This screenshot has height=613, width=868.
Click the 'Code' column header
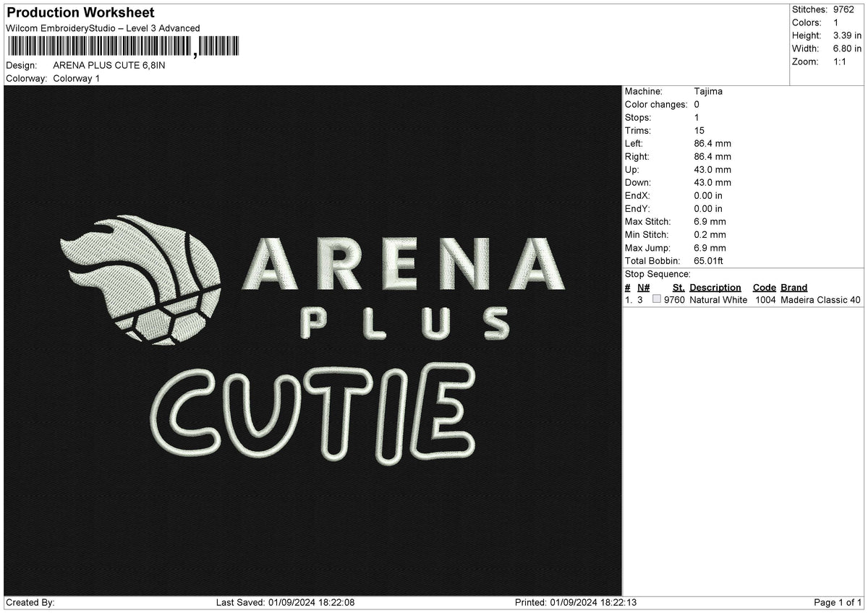coord(764,287)
